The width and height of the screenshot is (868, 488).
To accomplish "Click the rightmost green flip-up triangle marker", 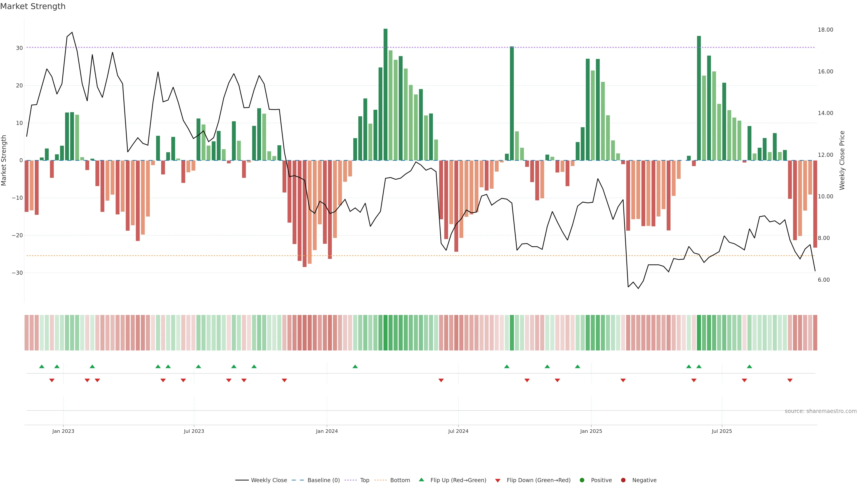I will (749, 366).
